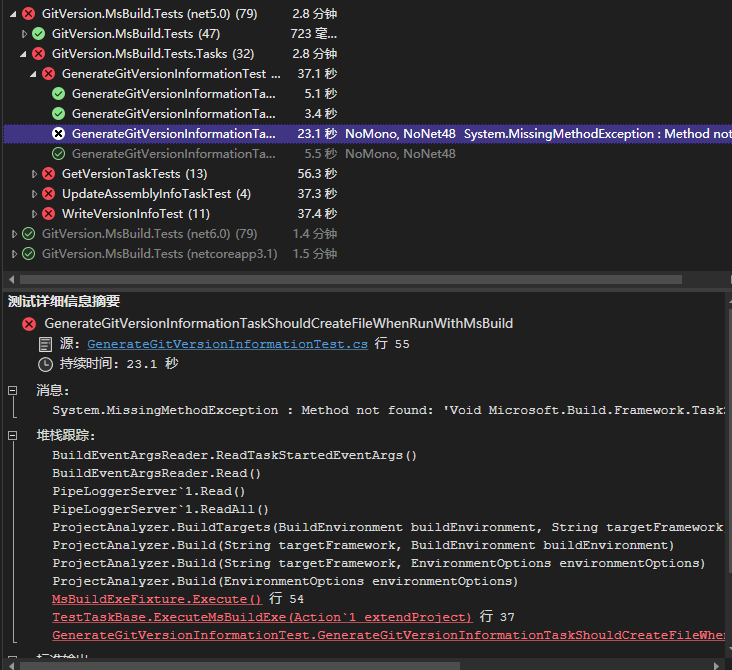Click failed icon of GenerateGitVersionInformationTest group
The height and width of the screenshot is (670, 732).
49,74
